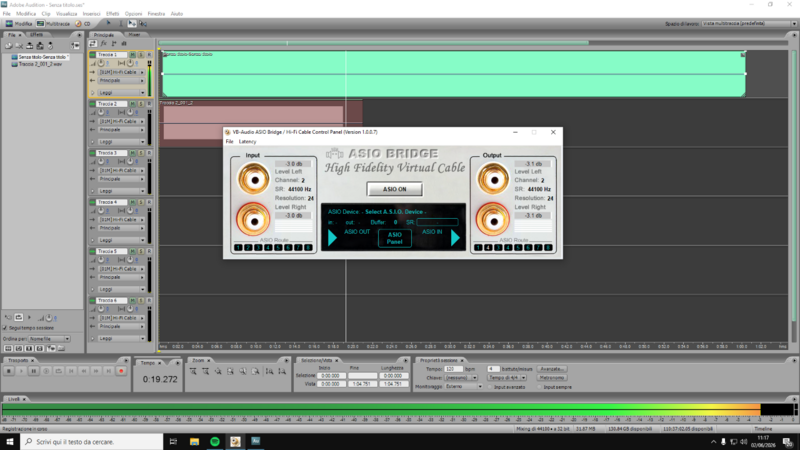The width and height of the screenshot is (800, 450).
Task: Arm Traccia 1 for record (R)
Action: pyautogui.click(x=149, y=55)
